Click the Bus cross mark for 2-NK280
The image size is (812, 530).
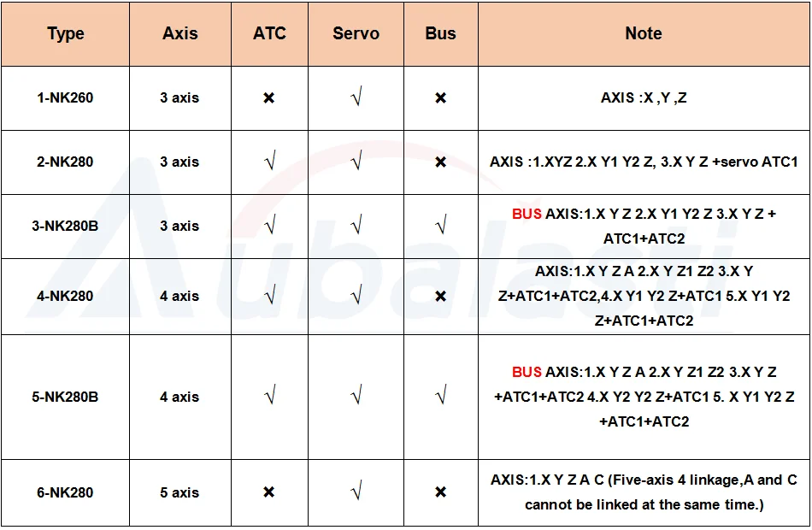[441, 162]
